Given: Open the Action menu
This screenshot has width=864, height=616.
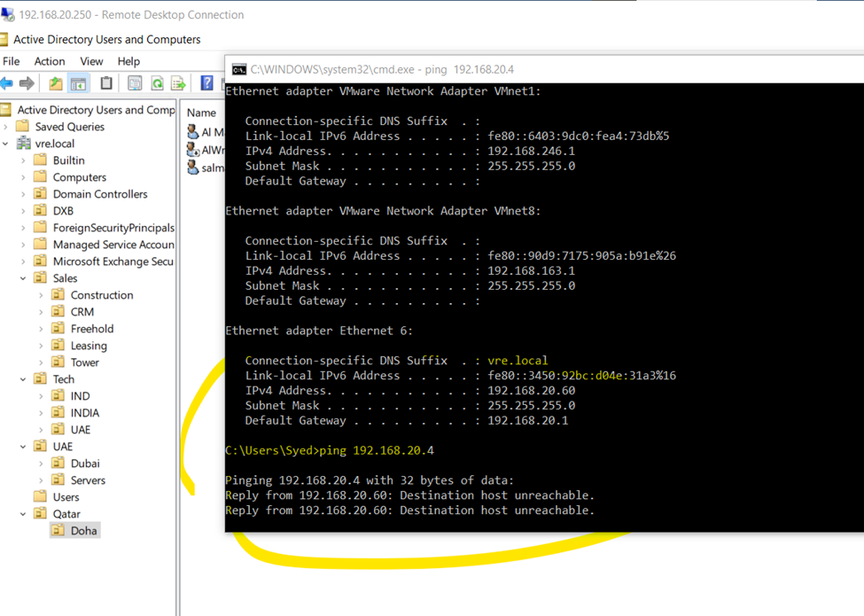Looking at the screenshot, I should point(50,61).
